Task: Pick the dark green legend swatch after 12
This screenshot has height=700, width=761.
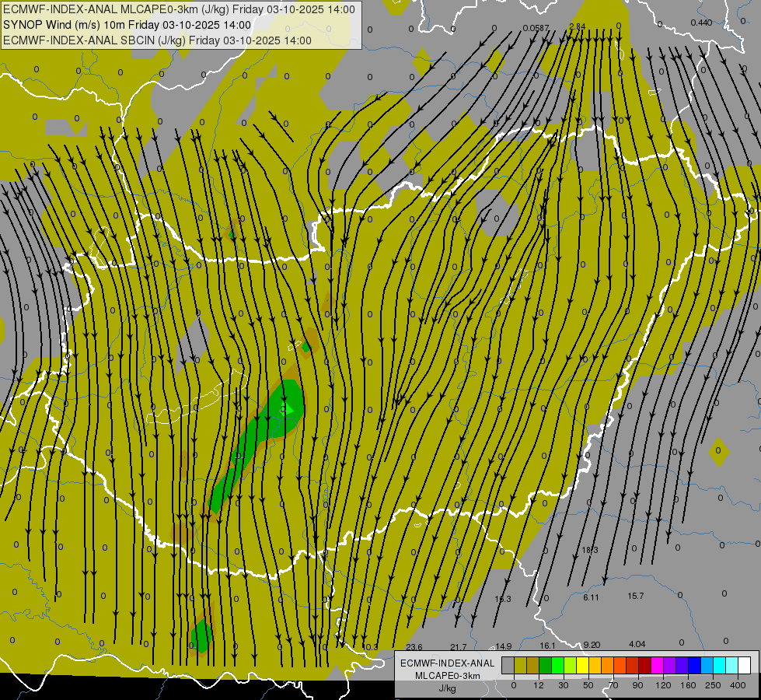Action: pos(545,665)
